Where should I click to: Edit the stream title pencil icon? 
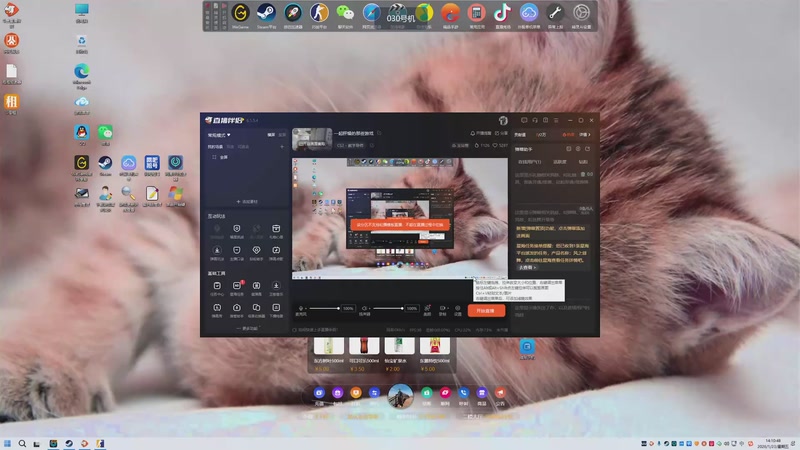pos(379,133)
